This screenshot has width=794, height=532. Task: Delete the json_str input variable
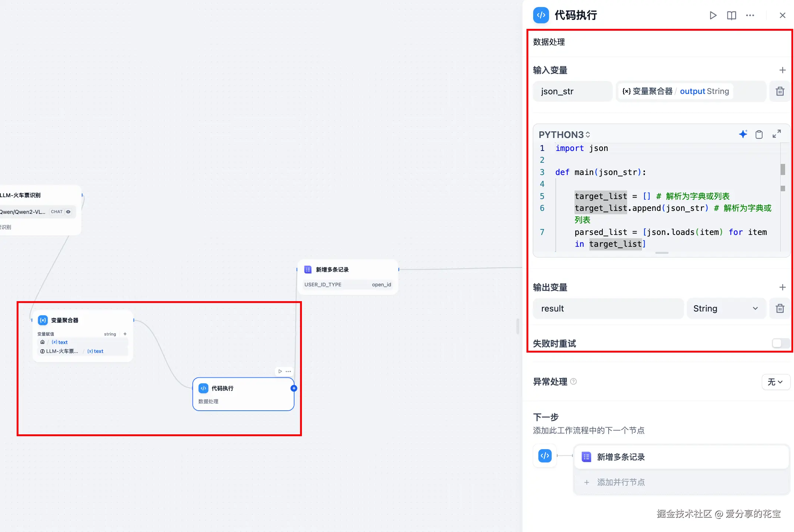coord(780,91)
